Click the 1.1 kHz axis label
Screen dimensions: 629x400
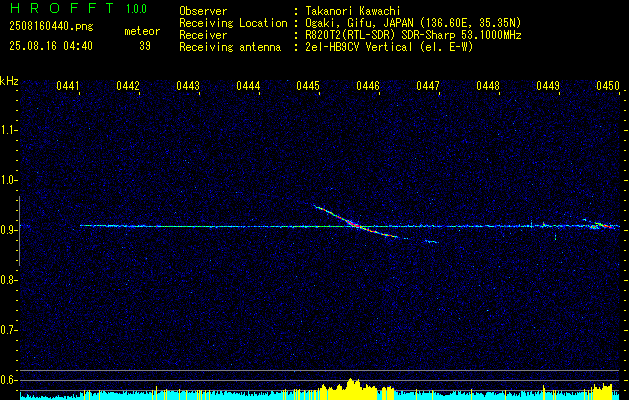(x=8, y=130)
